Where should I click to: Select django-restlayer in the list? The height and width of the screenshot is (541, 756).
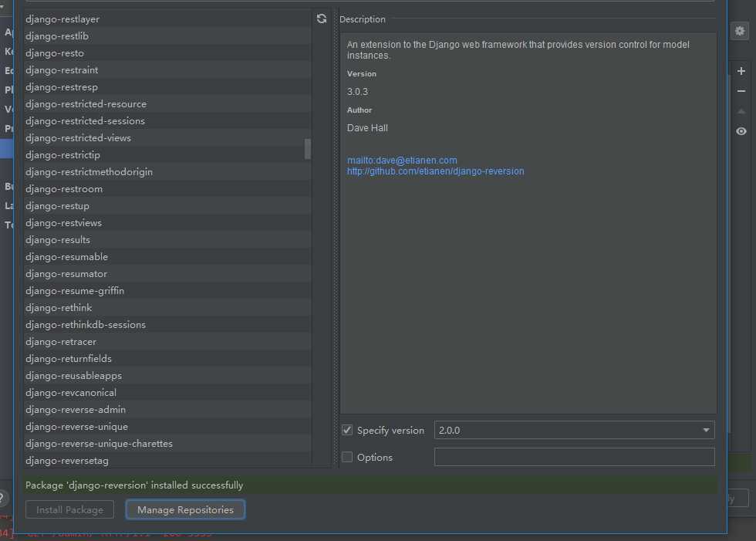point(167,19)
